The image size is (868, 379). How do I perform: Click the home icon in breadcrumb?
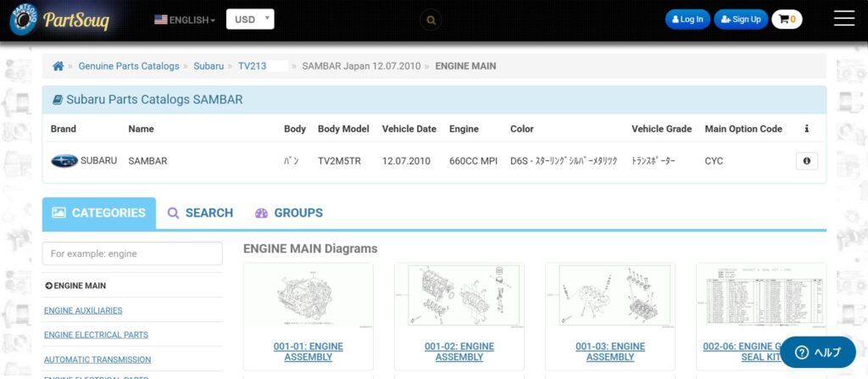point(58,66)
